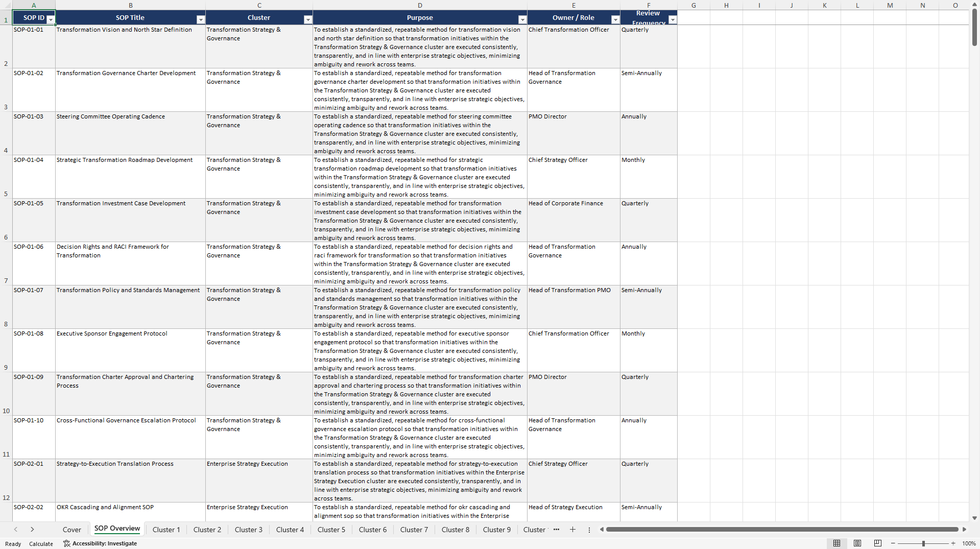Select column D header
The height and width of the screenshot is (549, 980).
pos(420,5)
